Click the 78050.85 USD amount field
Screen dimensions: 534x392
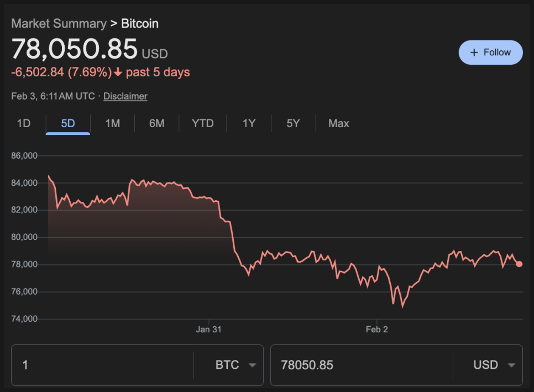coord(361,365)
